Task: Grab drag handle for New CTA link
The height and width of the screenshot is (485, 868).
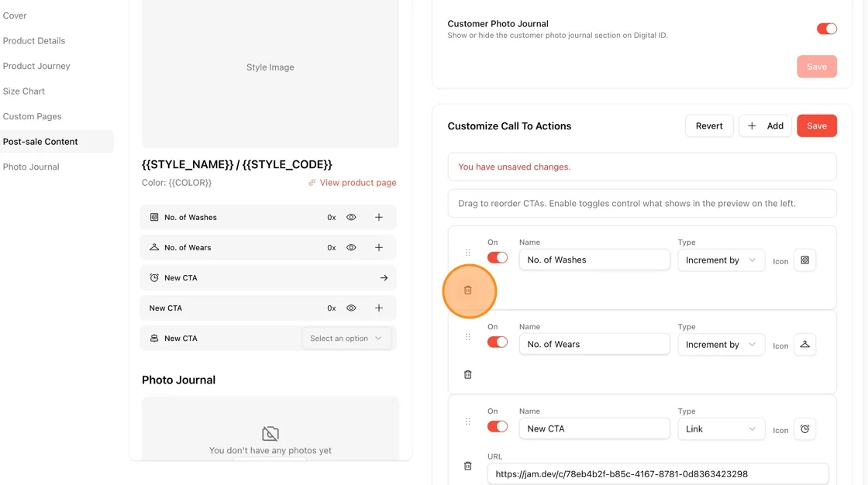Action: 468,421
